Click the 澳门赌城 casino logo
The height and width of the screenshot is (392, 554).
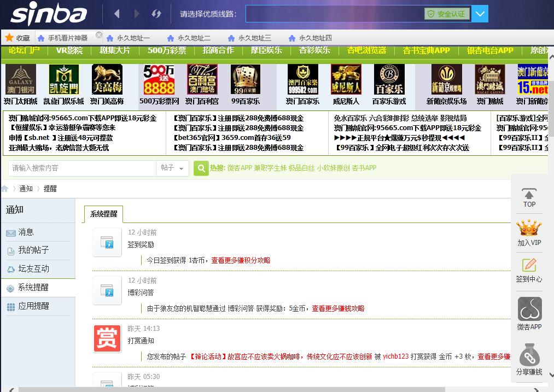(489, 79)
